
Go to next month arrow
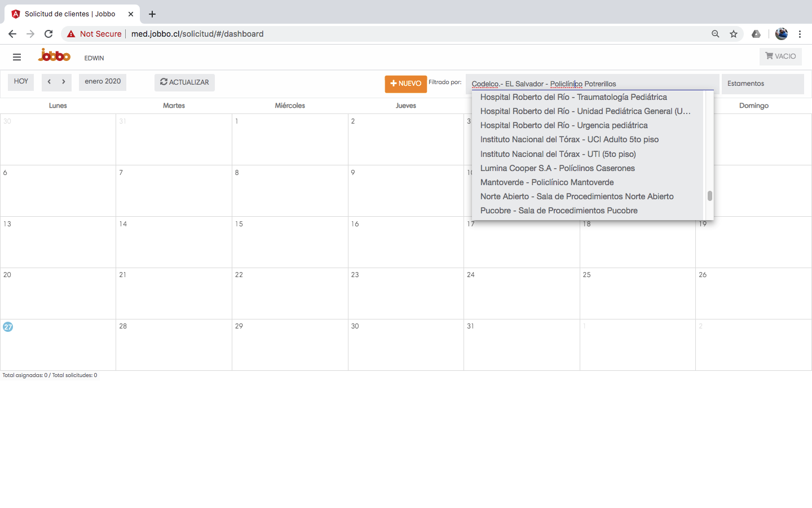(64, 82)
